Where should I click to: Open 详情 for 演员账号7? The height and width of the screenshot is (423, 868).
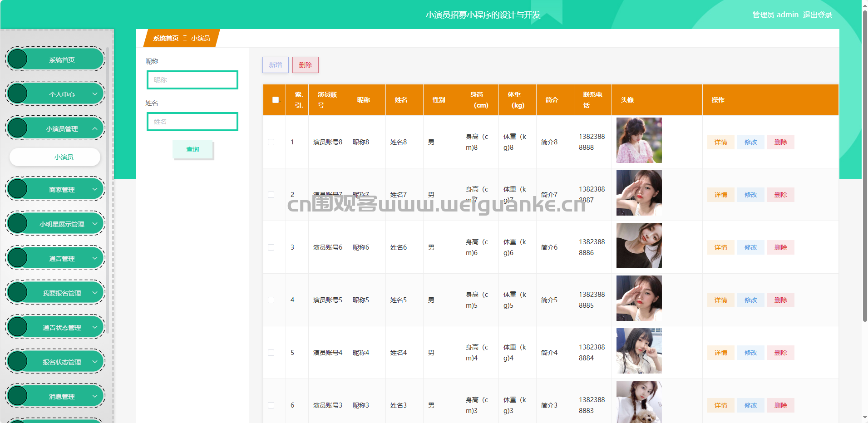tap(721, 195)
